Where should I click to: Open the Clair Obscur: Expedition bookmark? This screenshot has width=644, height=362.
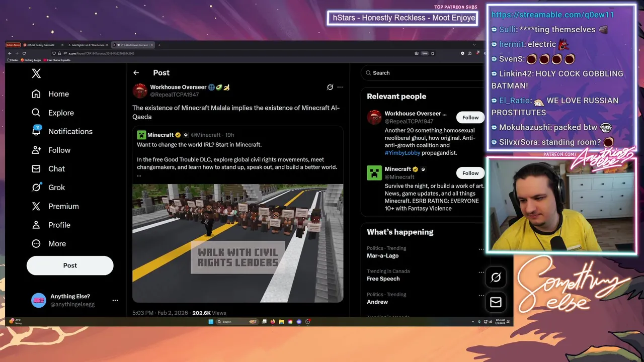point(57,60)
